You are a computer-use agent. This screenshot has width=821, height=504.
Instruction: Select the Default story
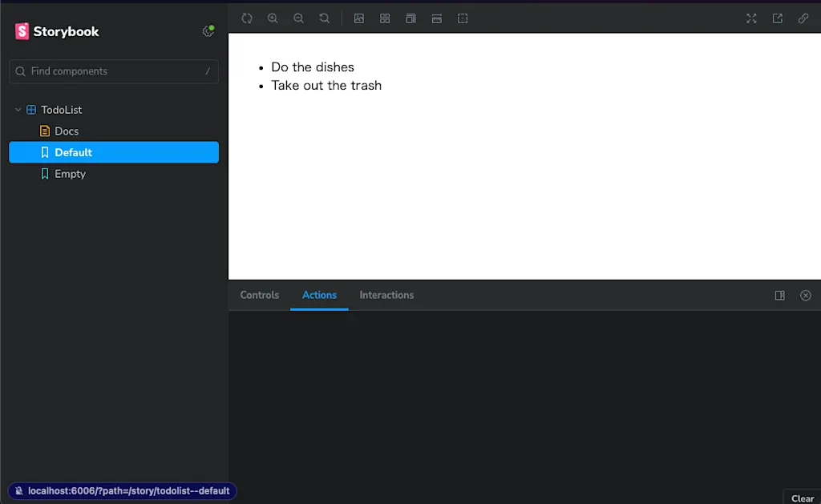[114, 152]
